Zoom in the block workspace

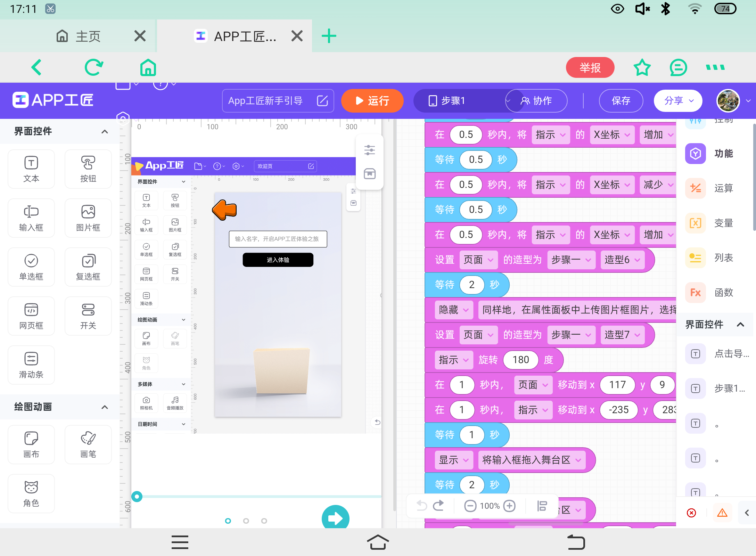509,506
